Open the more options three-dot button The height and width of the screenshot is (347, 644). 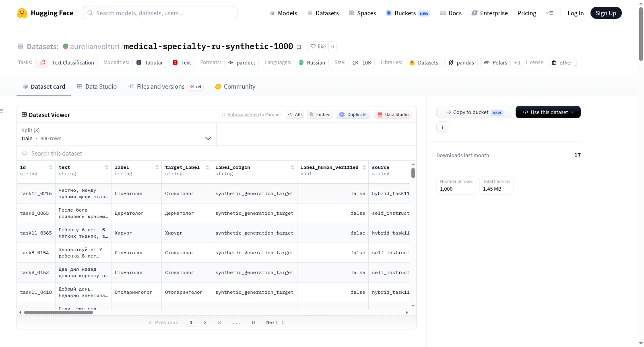pyautogui.click(x=442, y=127)
